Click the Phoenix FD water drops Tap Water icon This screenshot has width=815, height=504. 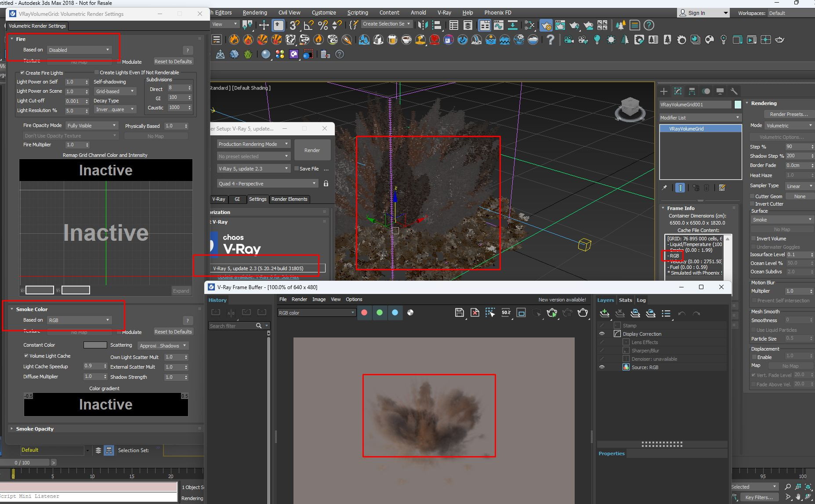point(364,40)
